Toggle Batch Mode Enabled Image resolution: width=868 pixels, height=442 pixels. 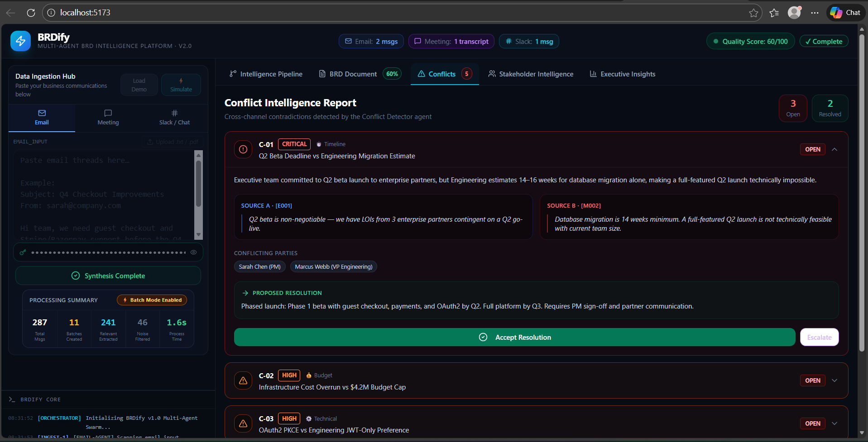pyautogui.click(x=152, y=300)
